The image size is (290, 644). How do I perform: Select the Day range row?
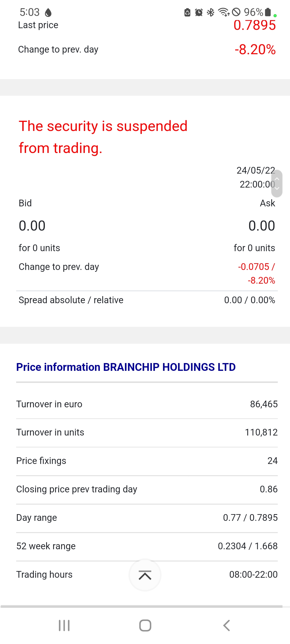(147, 518)
